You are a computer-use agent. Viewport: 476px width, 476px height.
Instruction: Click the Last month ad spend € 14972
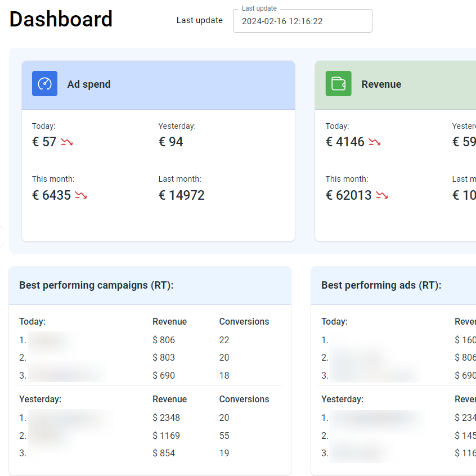(181, 195)
